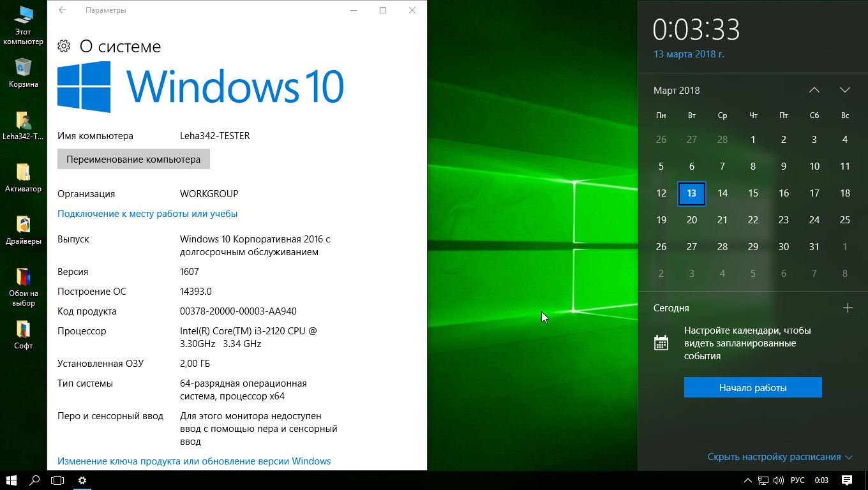Viewport: 868px width, 490px height.
Task: Click the gear icon beside О системе
Action: (x=63, y=46)
